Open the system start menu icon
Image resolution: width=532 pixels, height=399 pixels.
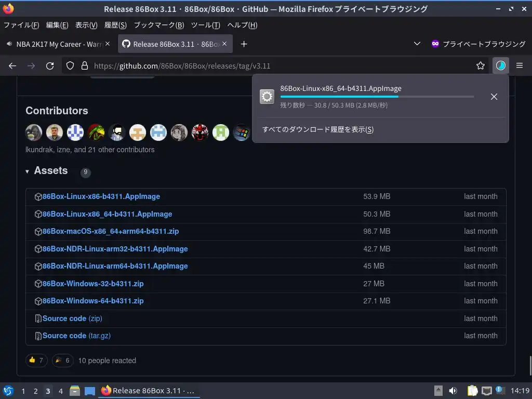pyautogui.click(x=8, y=391)
